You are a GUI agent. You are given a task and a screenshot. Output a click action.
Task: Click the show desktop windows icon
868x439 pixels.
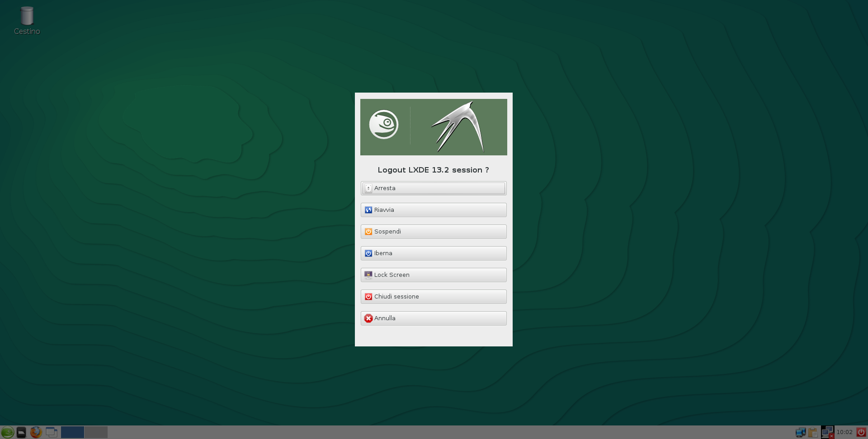[52, 432]
